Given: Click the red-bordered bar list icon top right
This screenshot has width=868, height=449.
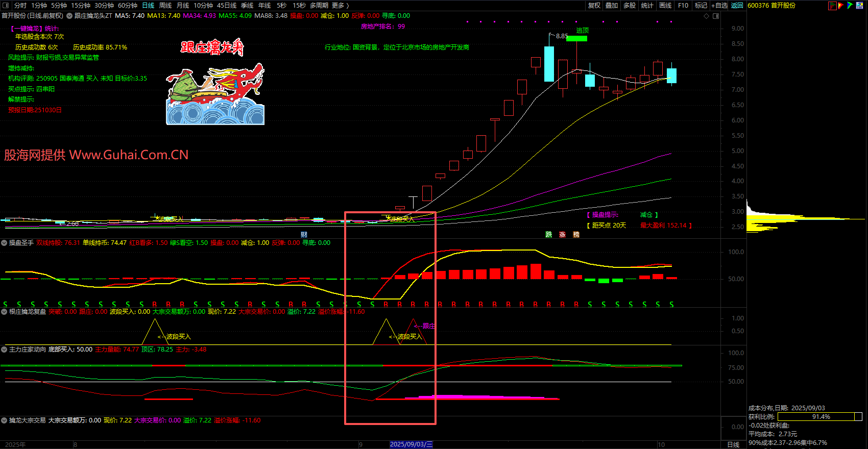Looking at the screenshot, I should pyautogui.click(x=832, y=6).
